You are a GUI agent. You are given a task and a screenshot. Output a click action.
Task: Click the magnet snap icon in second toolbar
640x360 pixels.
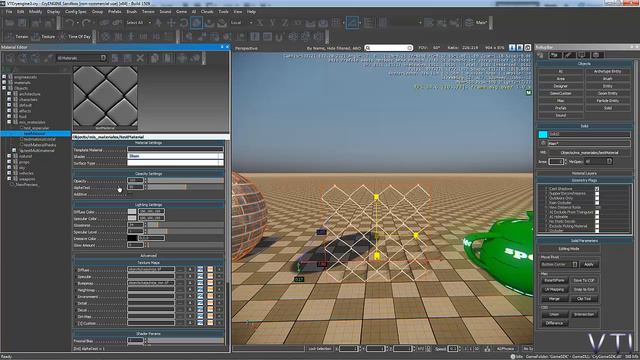click(280, 37)
